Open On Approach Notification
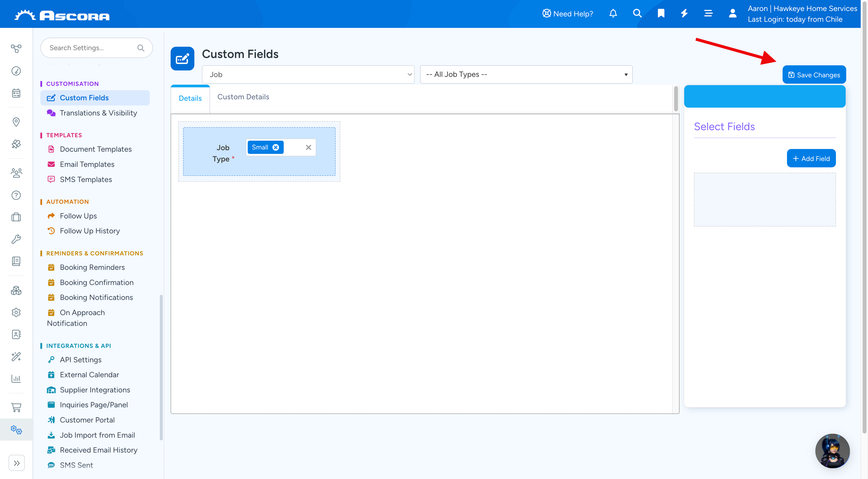Image resolution: width=868 pixels, height=479 pixels. point(76,318)
